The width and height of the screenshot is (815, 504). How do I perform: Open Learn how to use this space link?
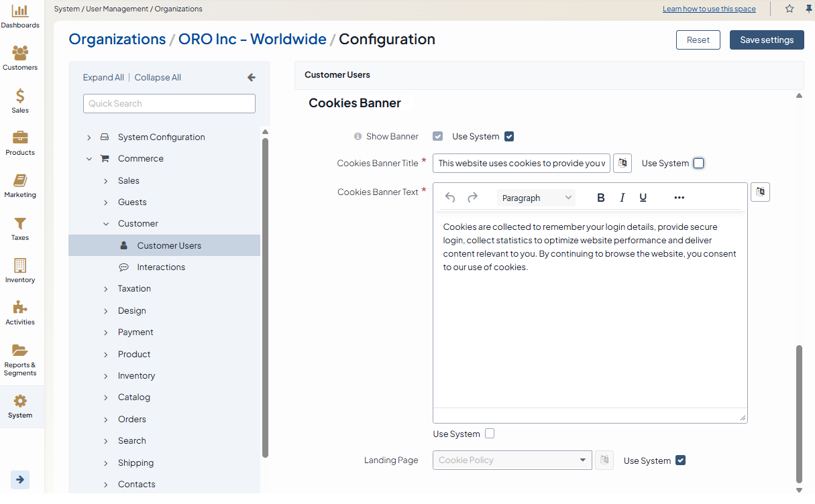click(x=709, y=9)
